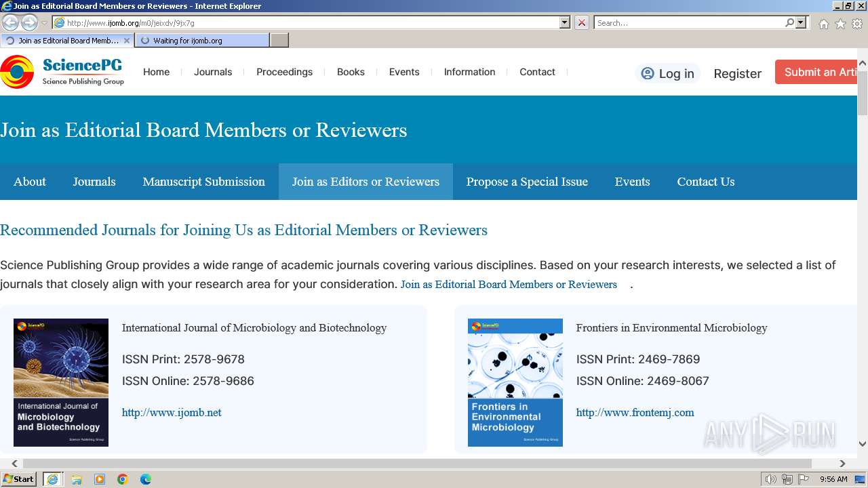Click the horizontal scrollbar right arrow

(x=842, y=464)
